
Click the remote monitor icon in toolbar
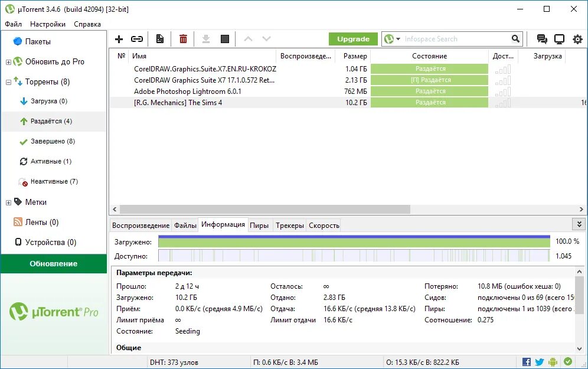tap(559, 39)
